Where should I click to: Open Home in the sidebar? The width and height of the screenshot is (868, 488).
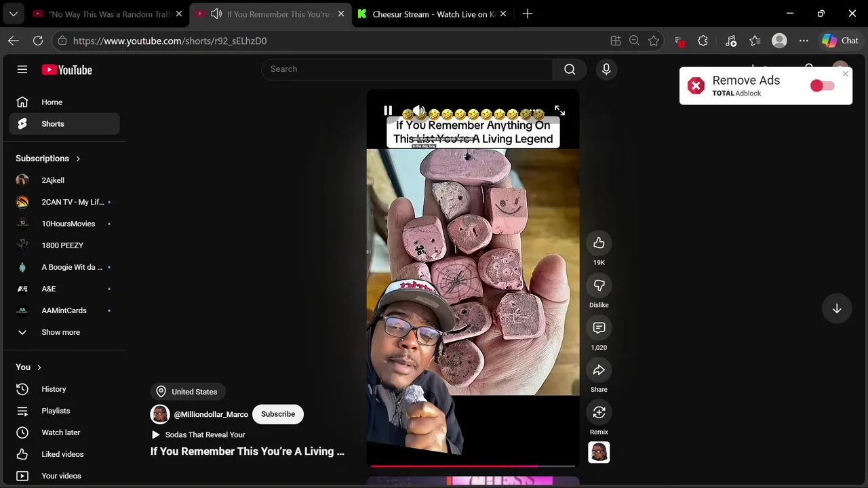click(64, 102)
